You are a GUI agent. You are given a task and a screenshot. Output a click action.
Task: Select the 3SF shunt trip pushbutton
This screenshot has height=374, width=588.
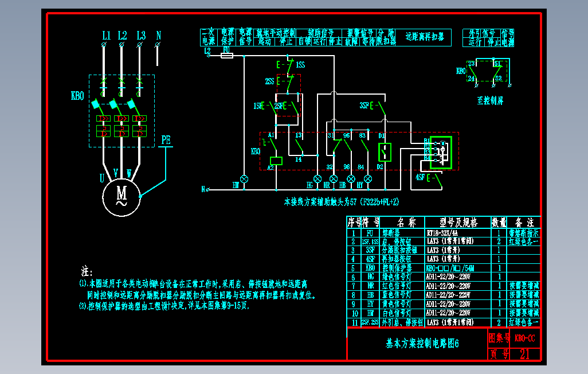point(378,107)
